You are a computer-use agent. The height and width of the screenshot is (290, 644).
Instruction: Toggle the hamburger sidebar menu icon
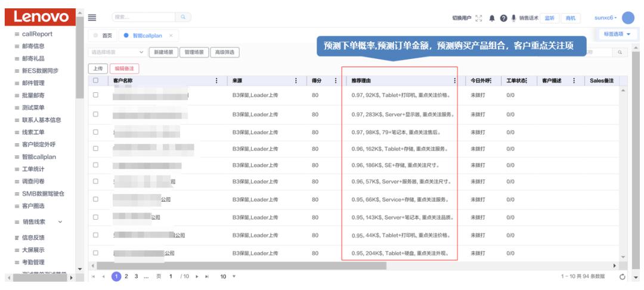click(x=92, y=17)
